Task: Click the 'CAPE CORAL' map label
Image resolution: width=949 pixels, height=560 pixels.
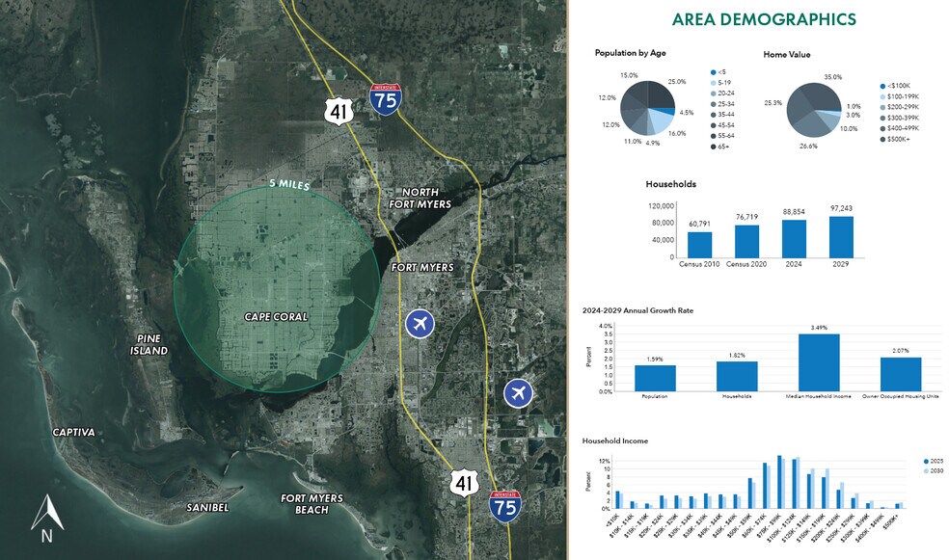Action: click(x=276, y=317)
